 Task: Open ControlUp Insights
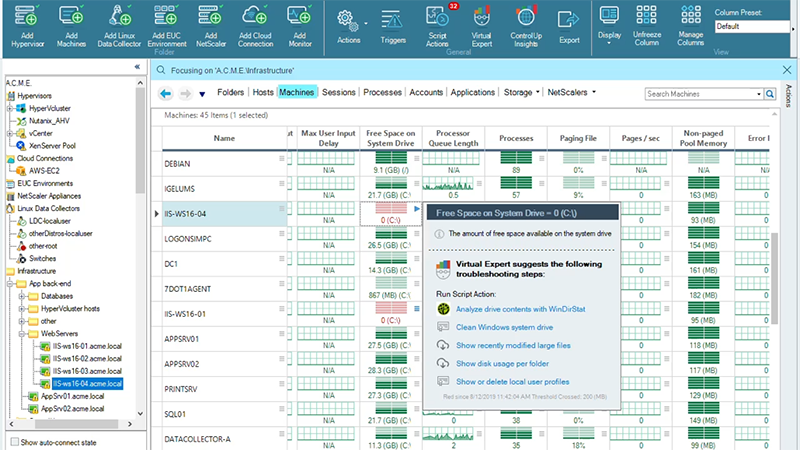pos(526,25)
